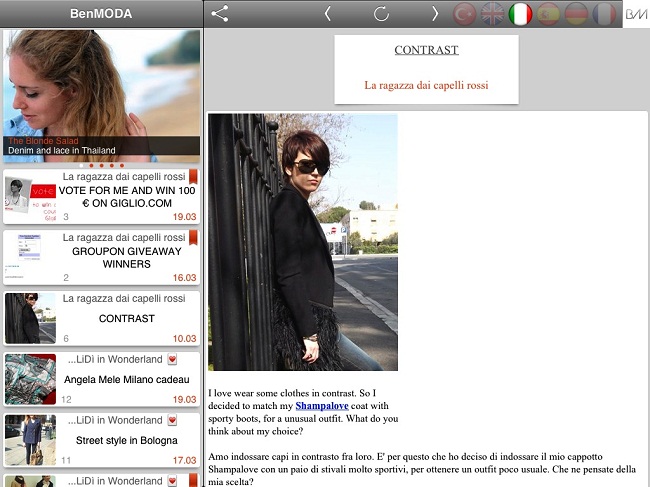Tap Denim and lace in Thailand caption
The image size is (650, 487).
point(62,150)
